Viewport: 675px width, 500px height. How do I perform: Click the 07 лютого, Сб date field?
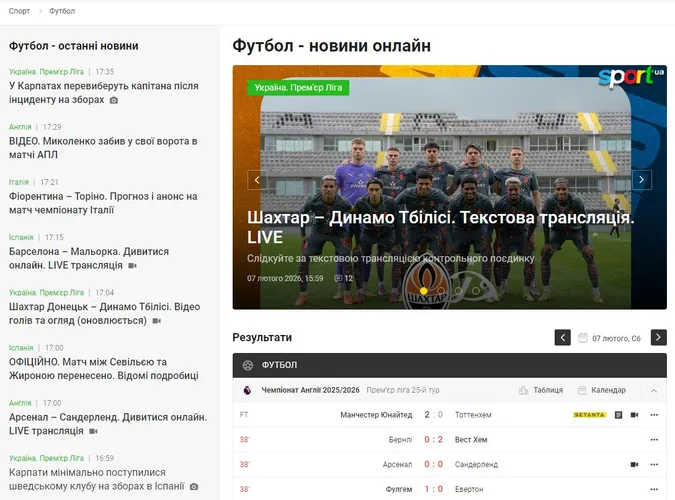point(616,338)
